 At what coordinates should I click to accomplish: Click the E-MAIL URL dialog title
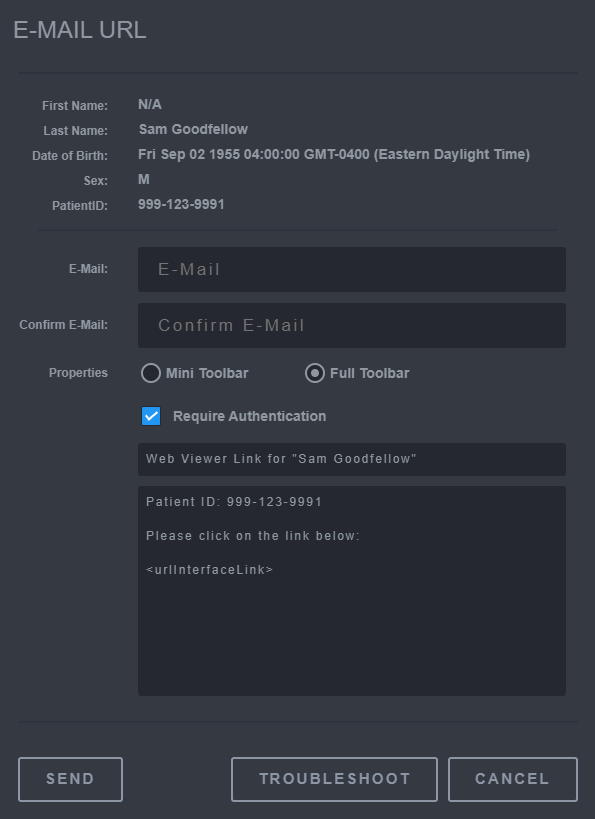pos(79,30)
